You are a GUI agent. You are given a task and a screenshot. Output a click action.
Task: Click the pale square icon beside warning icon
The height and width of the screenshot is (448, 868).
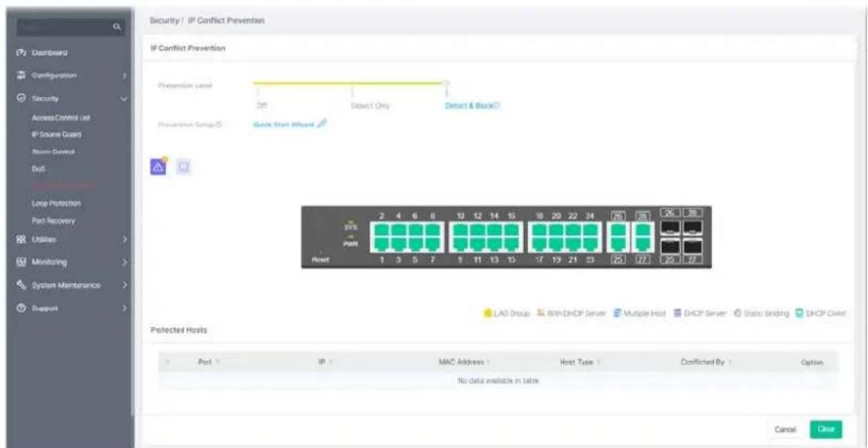pos(183,167)
